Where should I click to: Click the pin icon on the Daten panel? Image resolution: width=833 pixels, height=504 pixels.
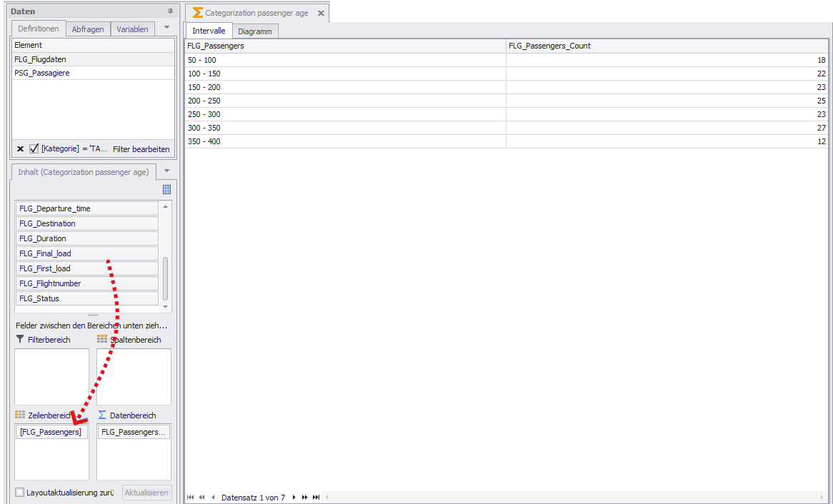tap(169, 11)
